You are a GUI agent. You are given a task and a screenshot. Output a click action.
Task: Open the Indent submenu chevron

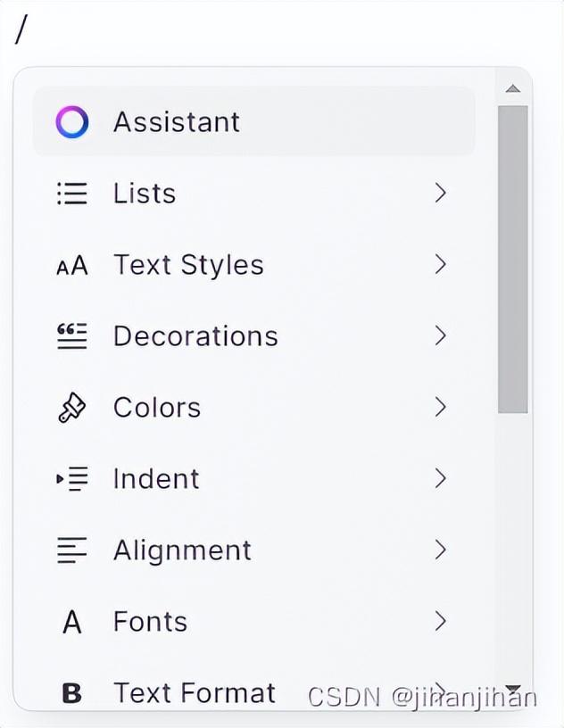(440, 479)
